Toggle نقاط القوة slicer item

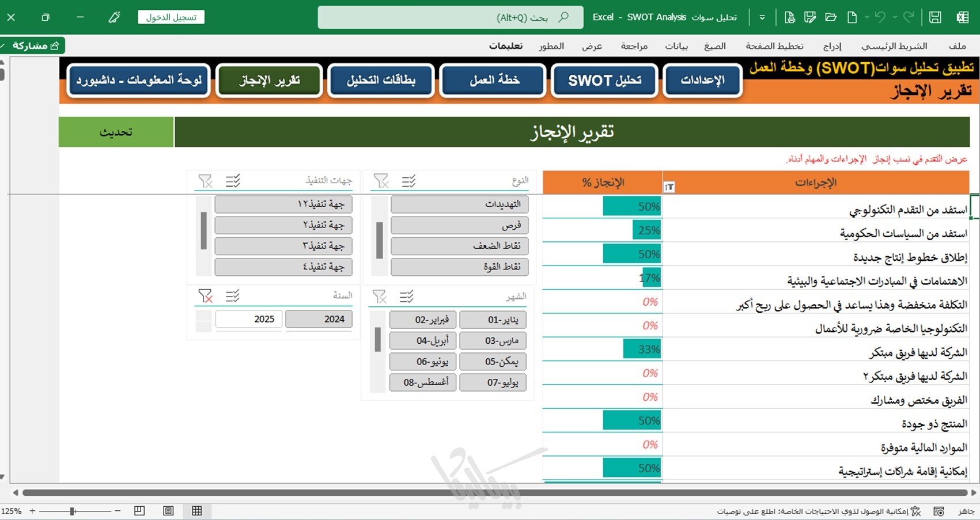coord(459,267)
